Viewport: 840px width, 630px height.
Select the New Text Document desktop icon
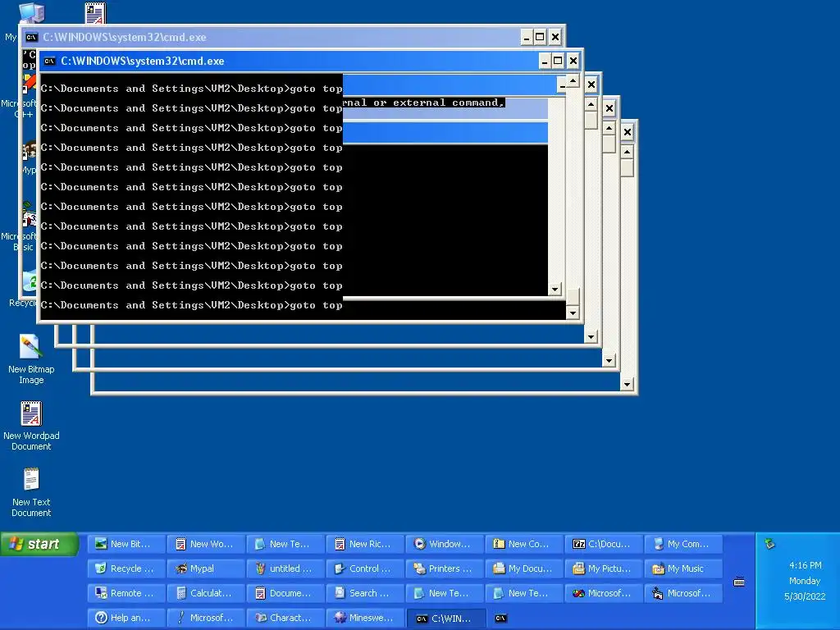(31, 492)
